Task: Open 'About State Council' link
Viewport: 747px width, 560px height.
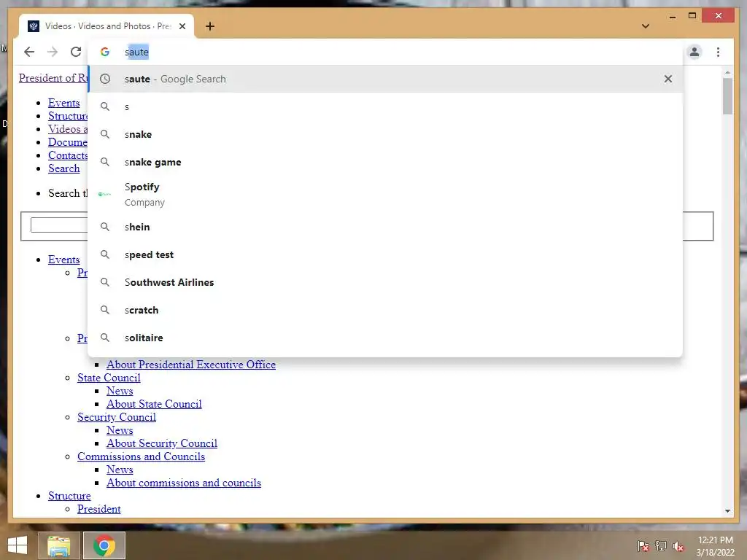Action: tap(154, 404)
